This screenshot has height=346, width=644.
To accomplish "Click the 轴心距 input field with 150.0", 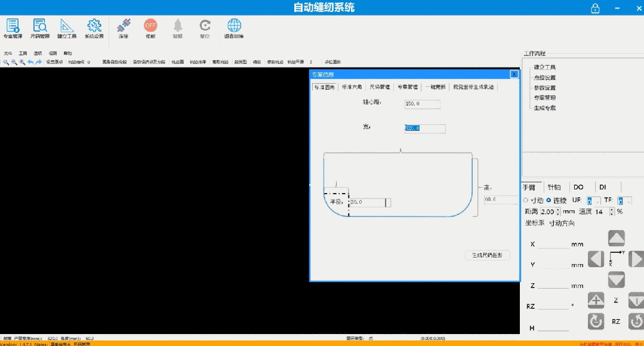I will [422, 103].
